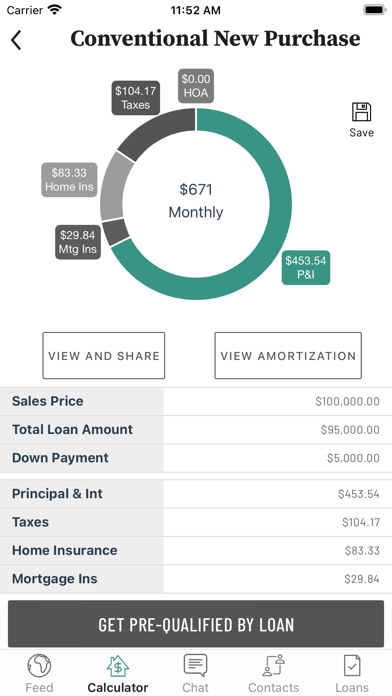The width and height of the screenshot is (392, 696).
Task: Tap Get Pre-Qualified by Loan button
Action: (x=196, y=624)
